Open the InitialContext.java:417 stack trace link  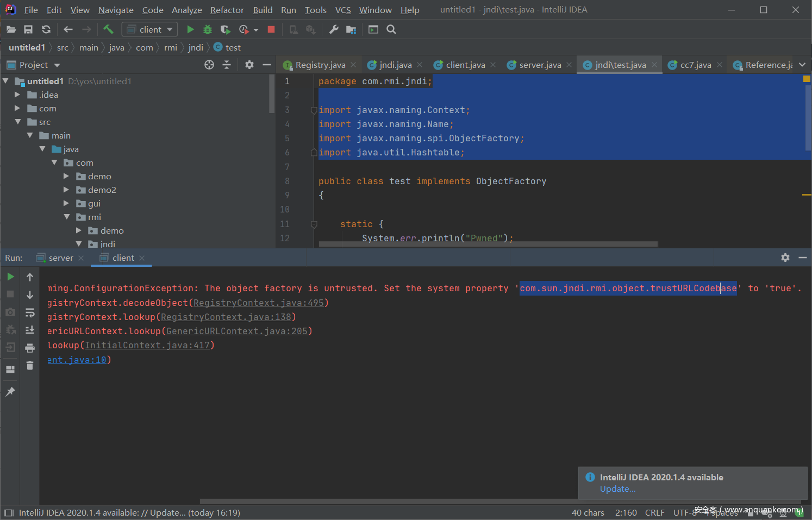(x=147, y=345)
